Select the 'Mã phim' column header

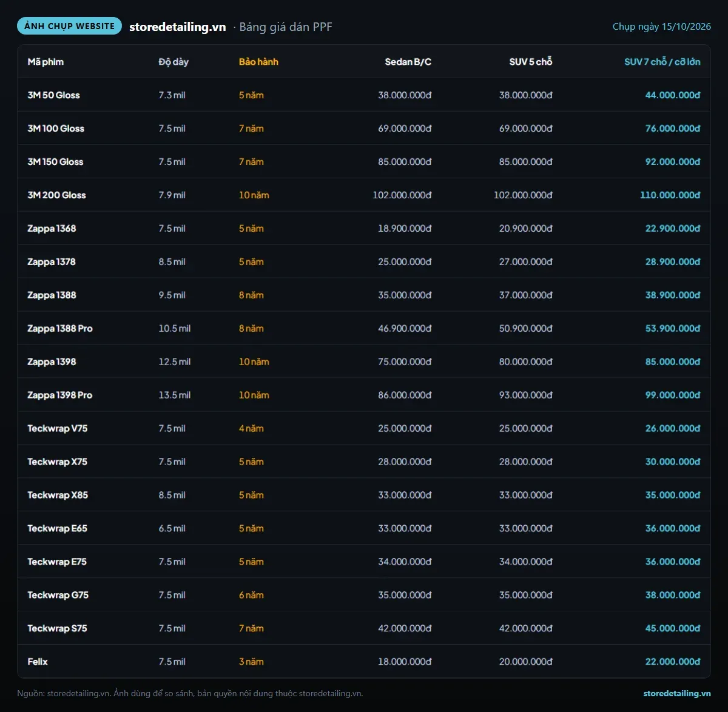pos(45,62)
